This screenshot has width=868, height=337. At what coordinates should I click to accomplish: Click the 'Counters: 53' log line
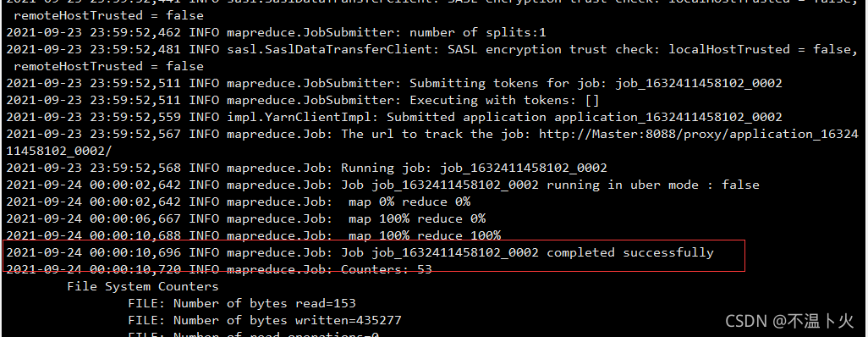point(219,269)
